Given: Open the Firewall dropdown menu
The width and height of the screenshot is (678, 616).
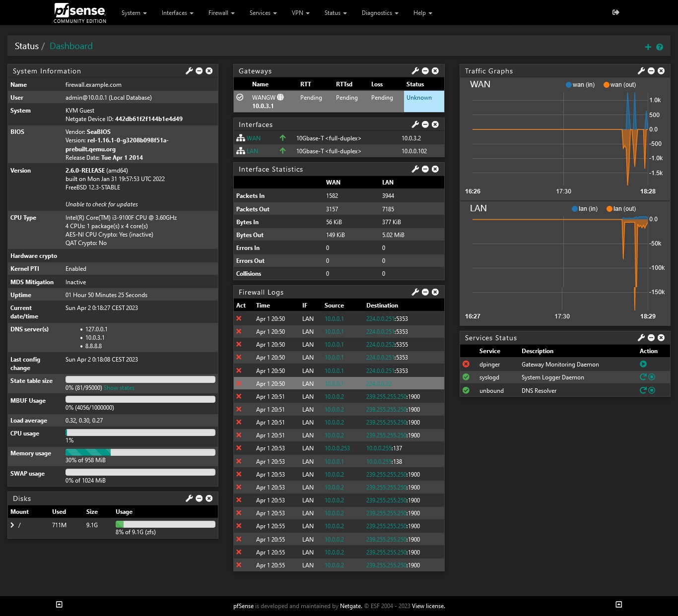Looking at the screenshot, I should (221, 13).
